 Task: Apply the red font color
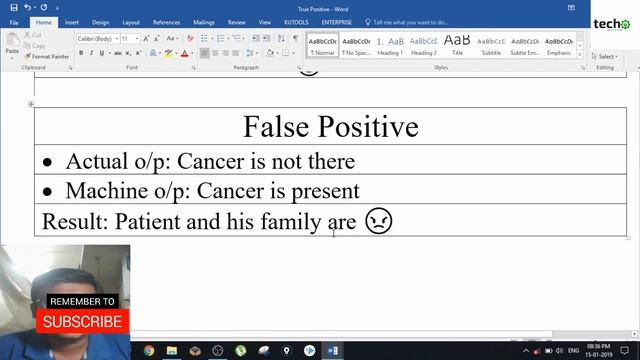184,53
